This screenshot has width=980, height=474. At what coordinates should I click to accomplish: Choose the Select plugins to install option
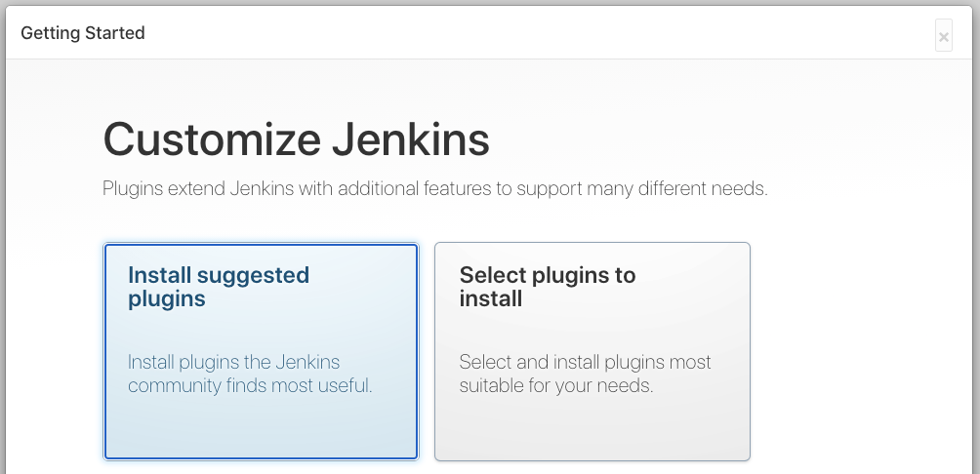point(592,351)
